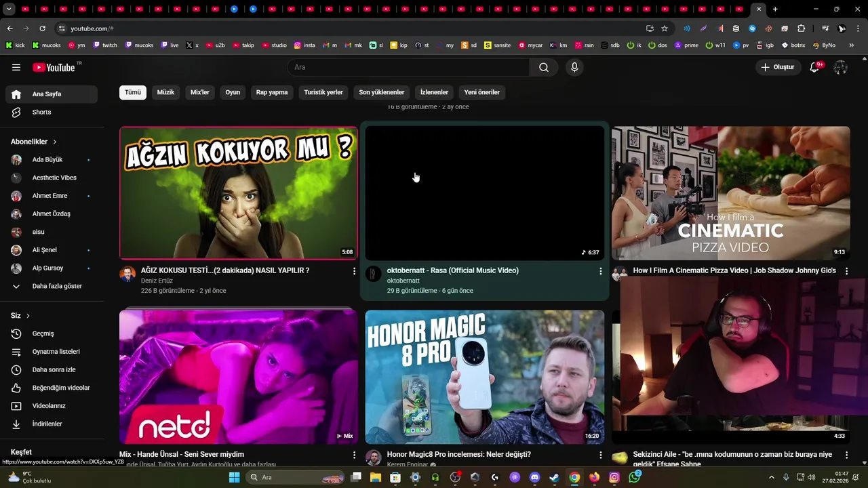
Task: Expand the Siz section chevron
Action: pyautogui.click(x=28, y=316)
